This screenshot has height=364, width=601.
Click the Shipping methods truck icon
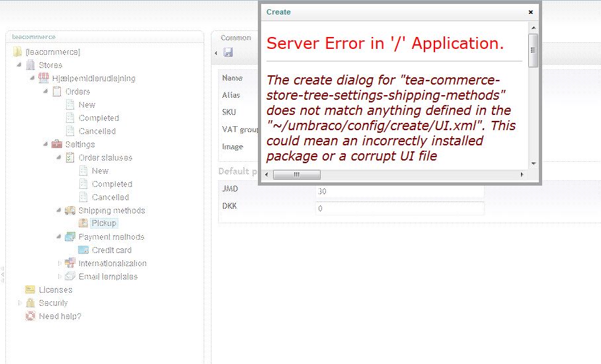tap(70, 210)
